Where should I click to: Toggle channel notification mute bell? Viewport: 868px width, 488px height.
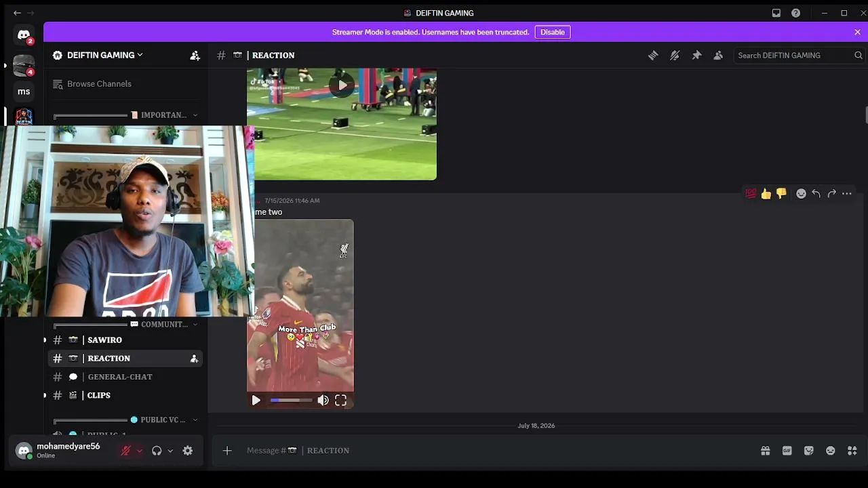coord(675,56)
